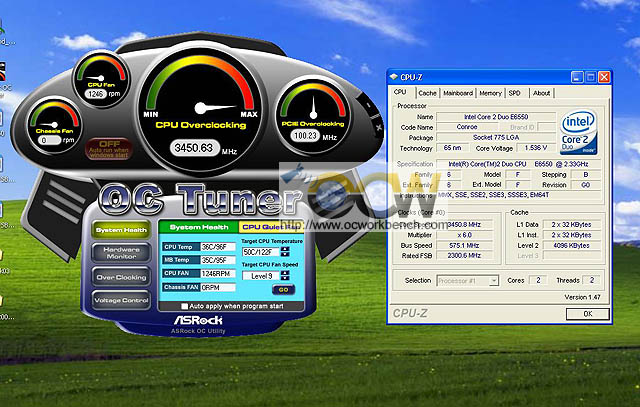Image resolution: width=640 pixels, height=407 pixels.
Task: Enable Auto apply when program start checkbox
Action: 184,306
